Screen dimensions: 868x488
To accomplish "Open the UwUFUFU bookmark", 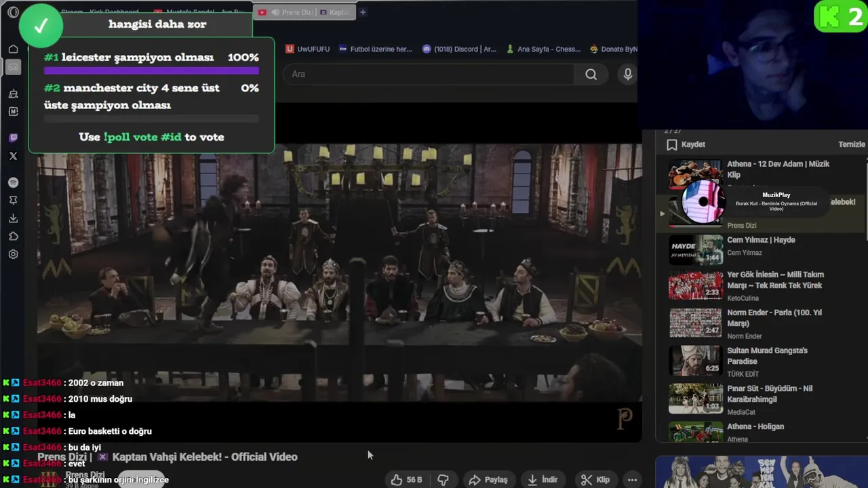I will [x=307, y=49].
